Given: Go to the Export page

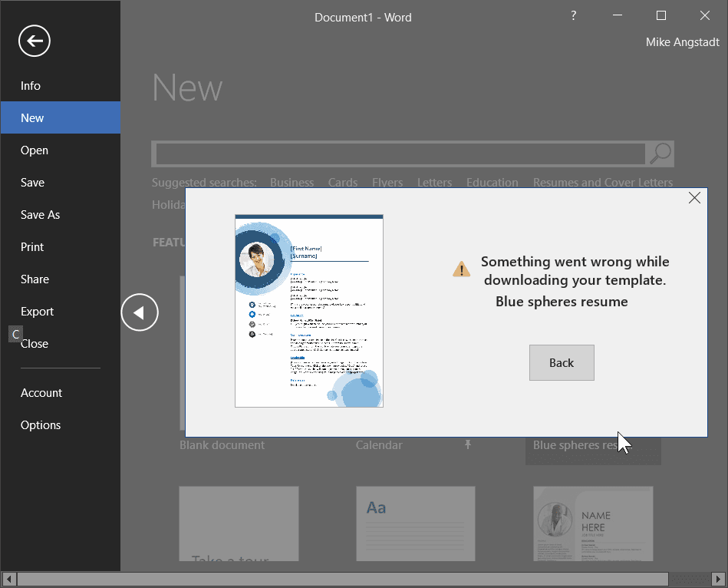Looking at the screenshot, I should [37, 312].
